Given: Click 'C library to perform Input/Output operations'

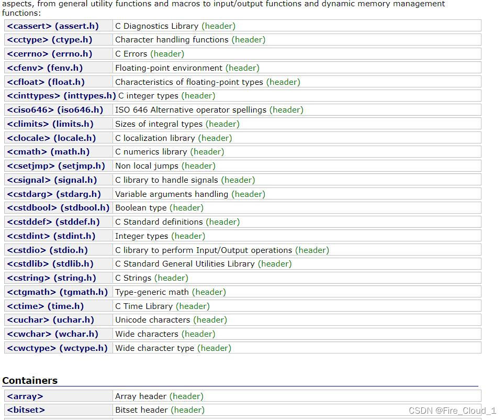Looking at the screenshot, I should point(204,250).
